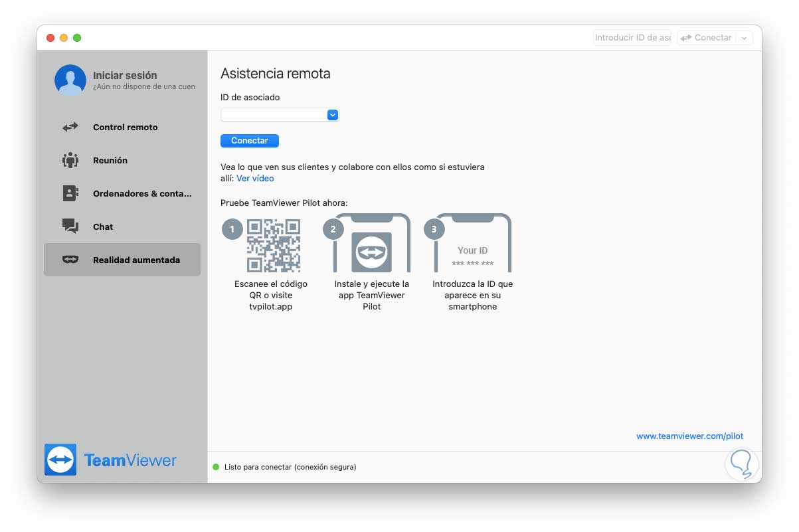Click 'Pruebe TeamViewer Pilot ahora:' text

coord(284,203)
